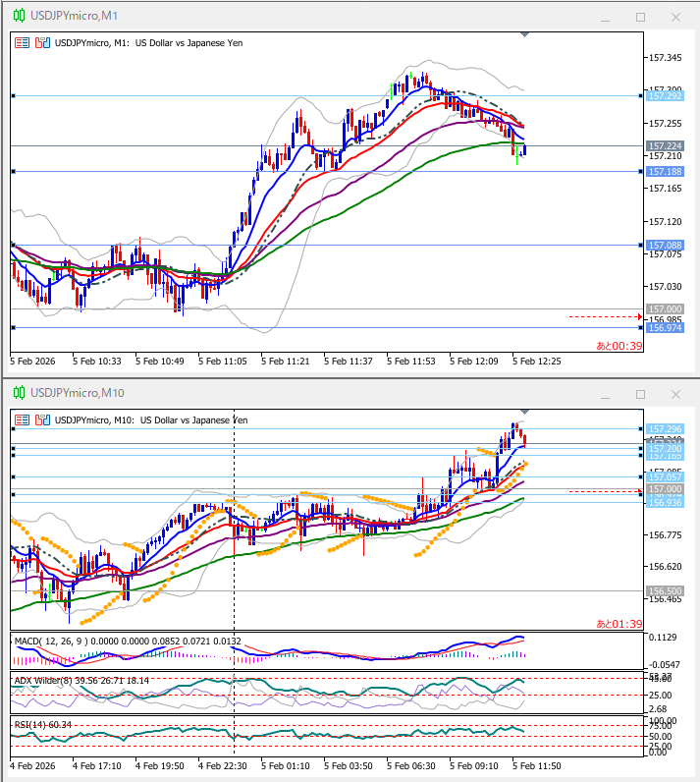Click the ADX Wilder(8) indicator label

(x=49, y=680)
